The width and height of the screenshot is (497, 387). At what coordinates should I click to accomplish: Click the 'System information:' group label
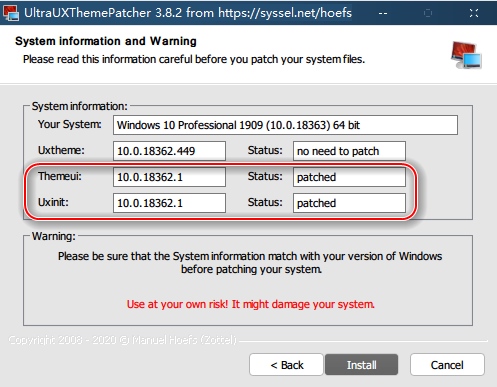tap(80, 106)
